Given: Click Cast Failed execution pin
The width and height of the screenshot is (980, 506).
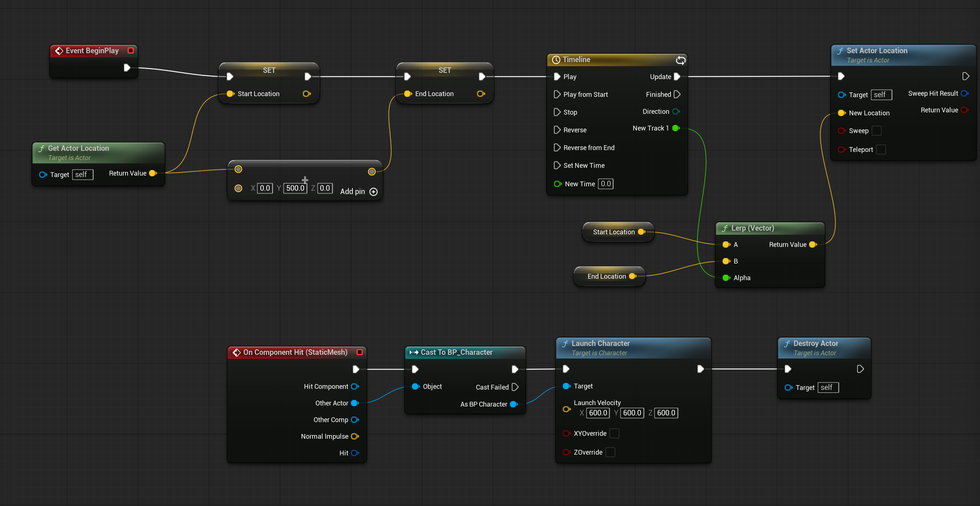Looking at the screenshot, I should point(515,387).
